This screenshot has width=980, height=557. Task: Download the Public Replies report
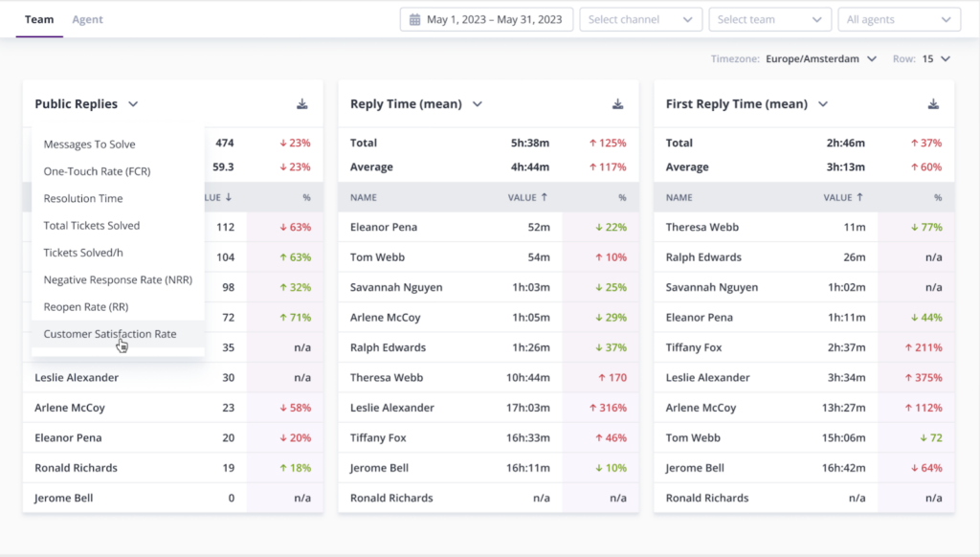[301, 103]
